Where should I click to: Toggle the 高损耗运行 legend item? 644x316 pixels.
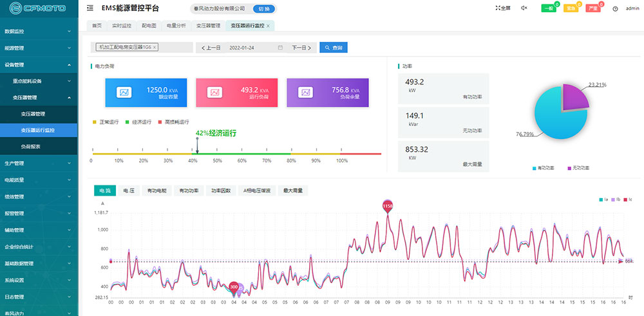click(x=174, y=122)
